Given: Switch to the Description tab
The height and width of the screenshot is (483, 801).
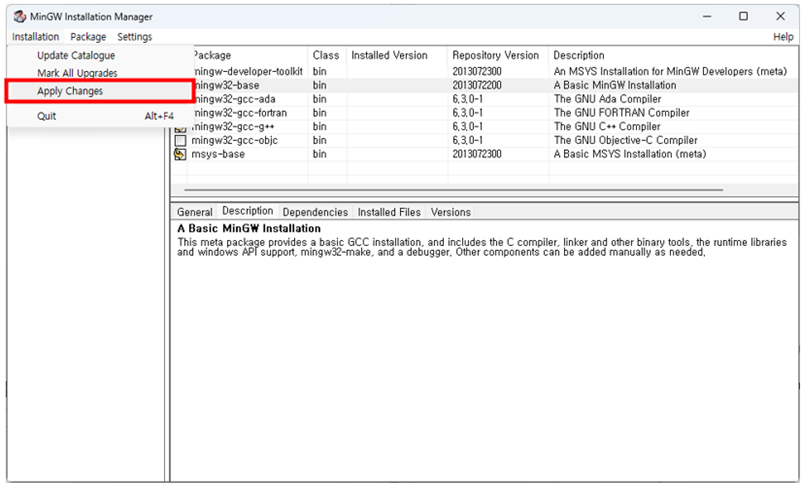Looking at the screenshot, I should point(248,211).
